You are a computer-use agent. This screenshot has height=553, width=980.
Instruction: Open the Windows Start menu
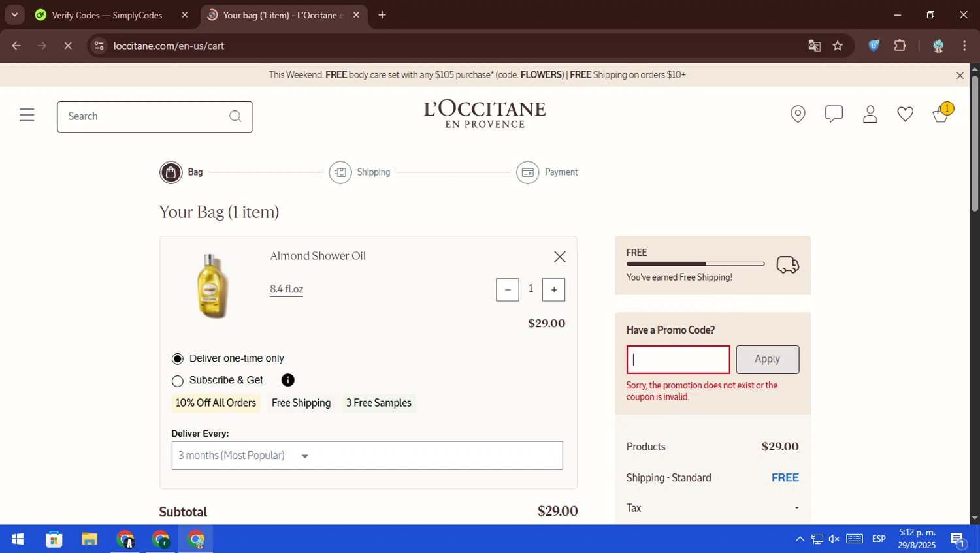click(18, 539)
